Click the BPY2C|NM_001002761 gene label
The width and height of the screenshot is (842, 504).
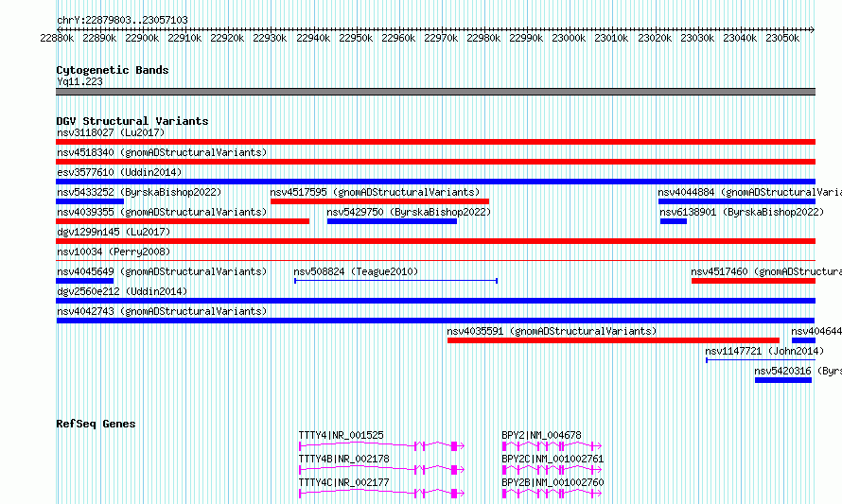[553, 459]
